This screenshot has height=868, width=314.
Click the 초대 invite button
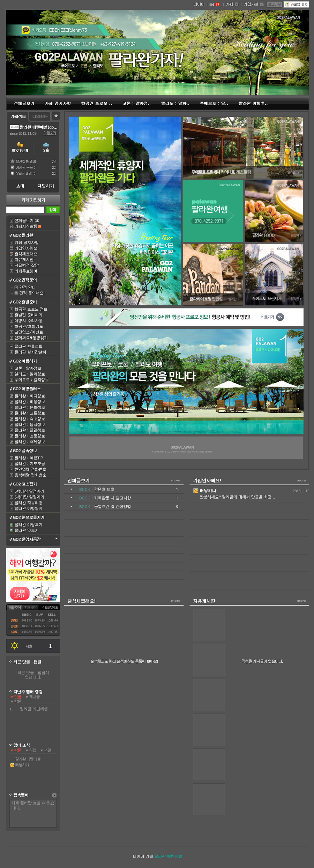pyautogui.click(x=20, y=186)
